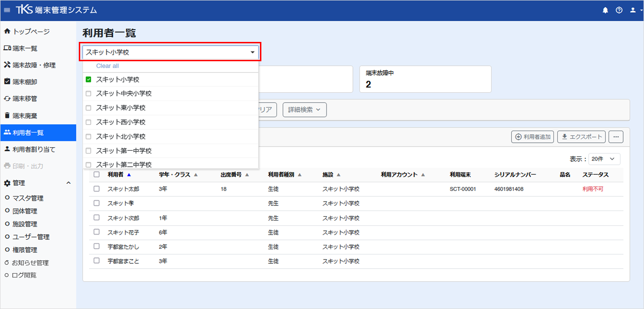Select the row checkbox for スキット太郎

click(x=97, y=189)
